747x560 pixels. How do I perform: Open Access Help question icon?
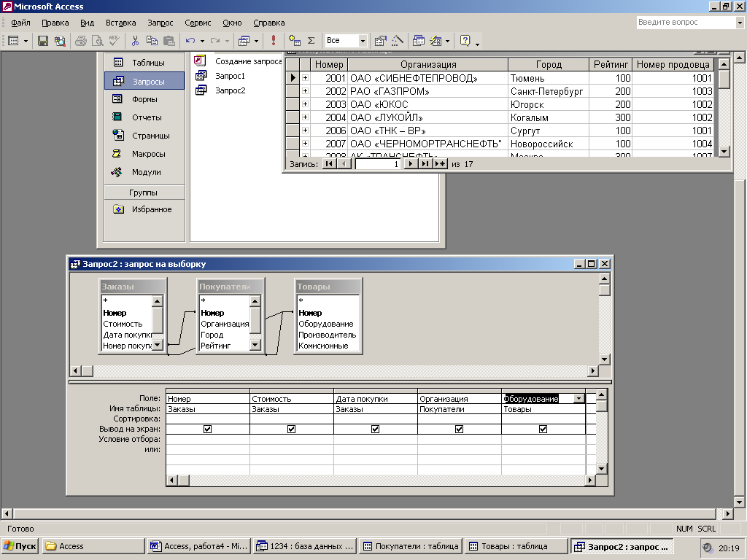pyautogui.click(x=465, y=41)
